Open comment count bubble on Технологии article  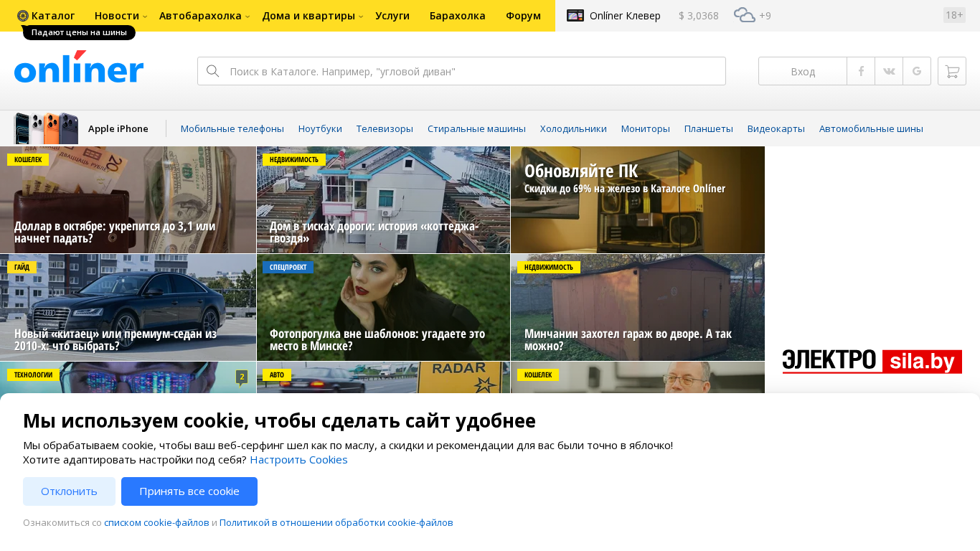242,377
